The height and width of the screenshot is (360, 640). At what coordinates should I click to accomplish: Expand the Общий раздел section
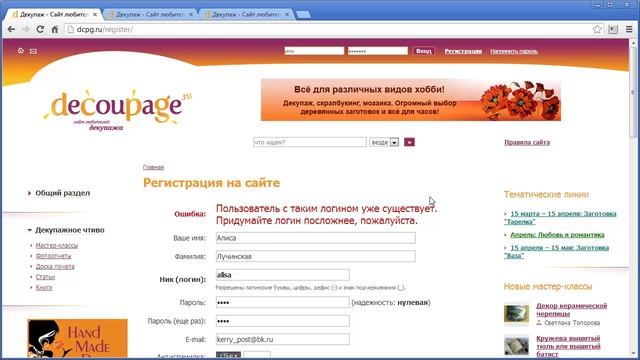tap(62, 193)
